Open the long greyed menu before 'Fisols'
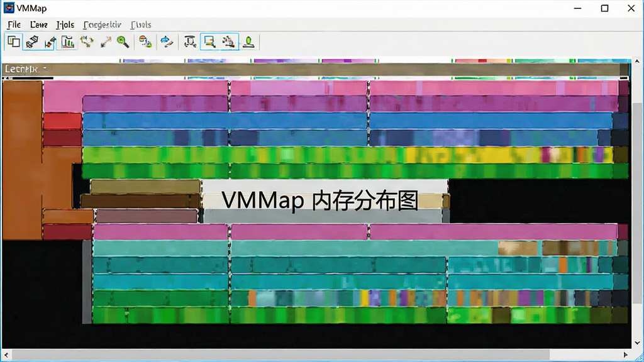The width and height of the screenshot is (644, 362). [x=103, y=25]
